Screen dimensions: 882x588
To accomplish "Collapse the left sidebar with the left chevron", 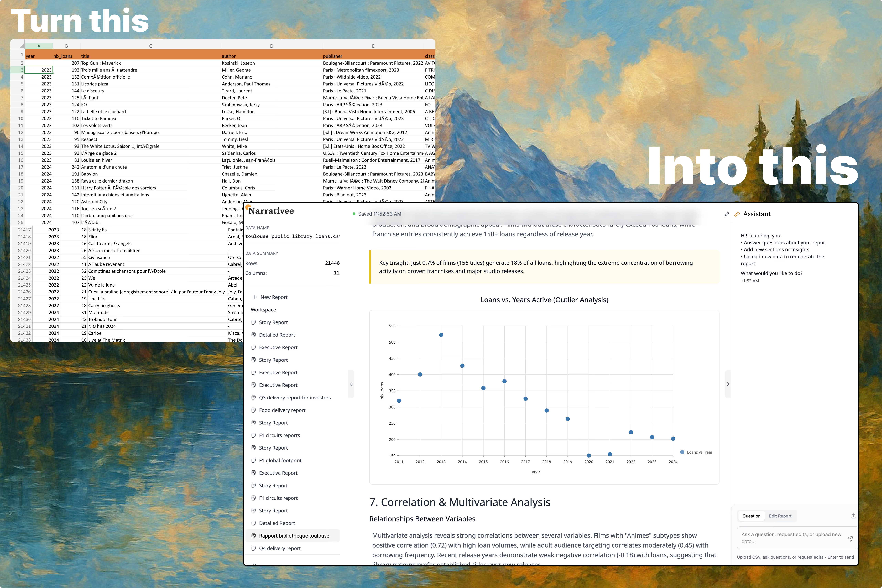I will pos(351,384).
